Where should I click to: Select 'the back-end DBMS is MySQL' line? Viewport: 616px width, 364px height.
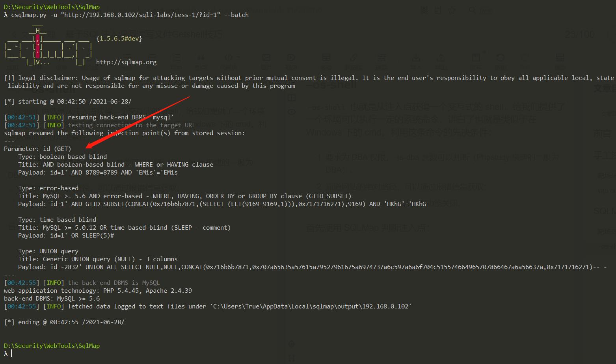point(82,283)
